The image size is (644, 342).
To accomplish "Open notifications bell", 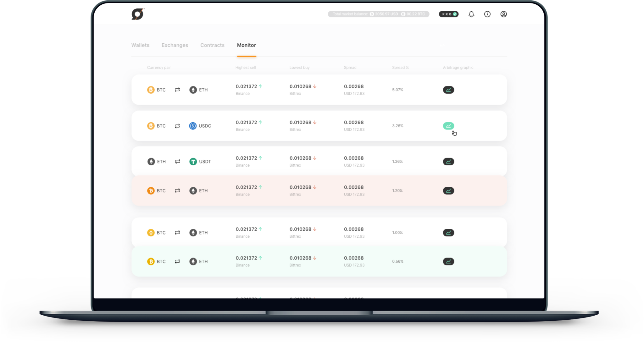I will point(471,14).
